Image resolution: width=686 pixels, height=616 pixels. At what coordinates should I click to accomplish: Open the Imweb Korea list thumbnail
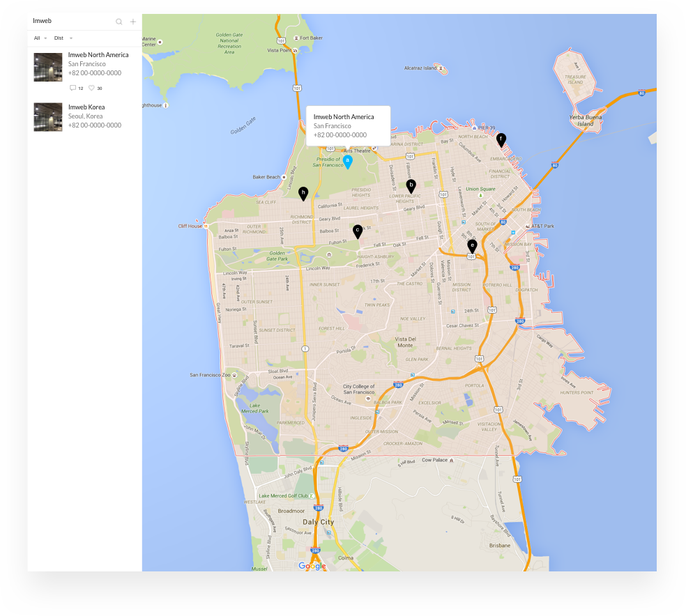click(48, 117)
